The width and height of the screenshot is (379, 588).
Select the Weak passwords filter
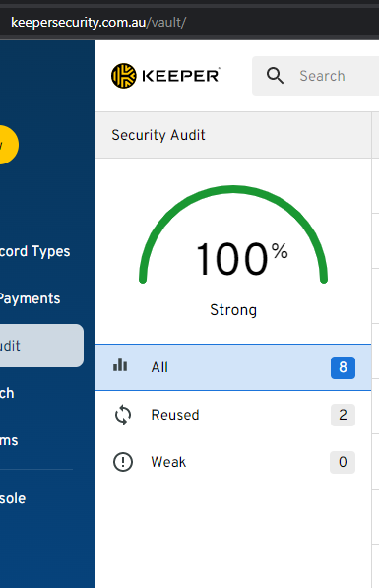click(x=233, y=462)
